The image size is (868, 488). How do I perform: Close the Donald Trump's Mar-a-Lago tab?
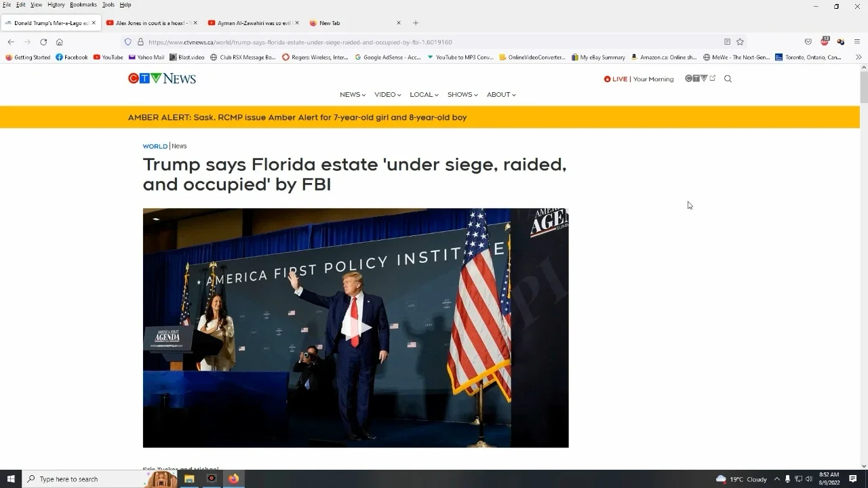tap(94, 23)
